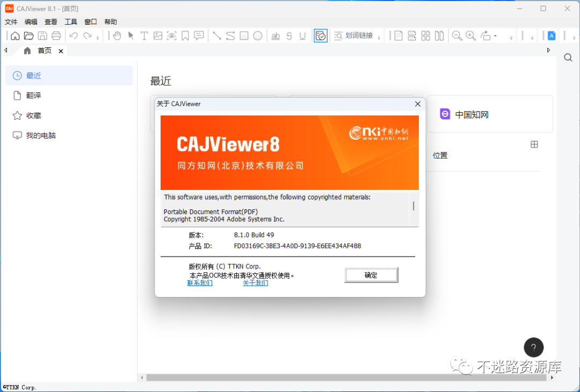Image resolution: width=580 pixels, height=392 pixels.
Task: Open the rotate page dropdown arrow
Action: 495,36
